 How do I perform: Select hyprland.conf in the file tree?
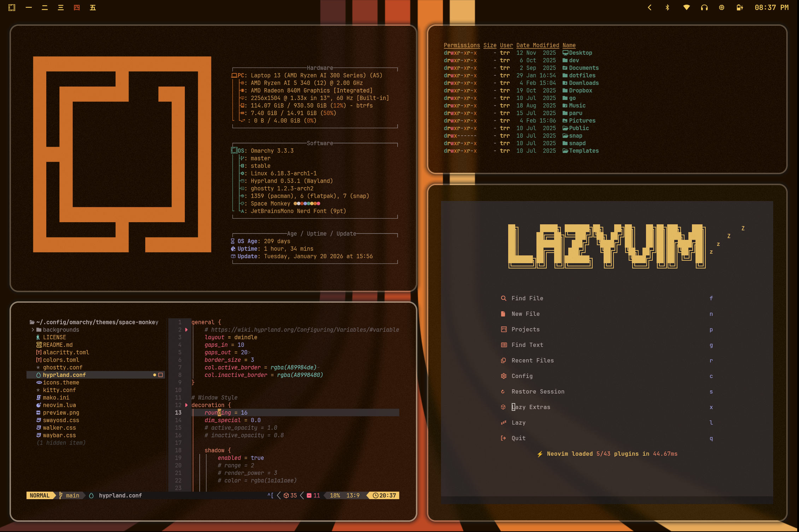tap(95, 375)
